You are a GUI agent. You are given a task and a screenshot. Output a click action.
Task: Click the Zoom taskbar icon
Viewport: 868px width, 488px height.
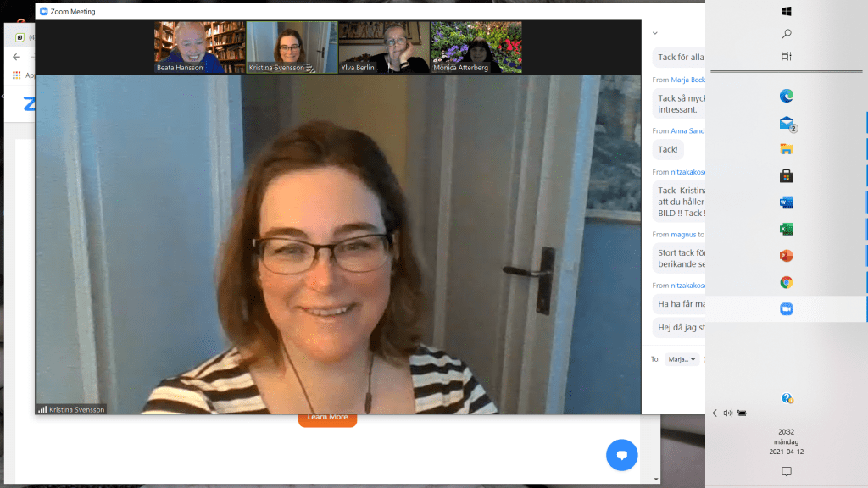point(786,309)
